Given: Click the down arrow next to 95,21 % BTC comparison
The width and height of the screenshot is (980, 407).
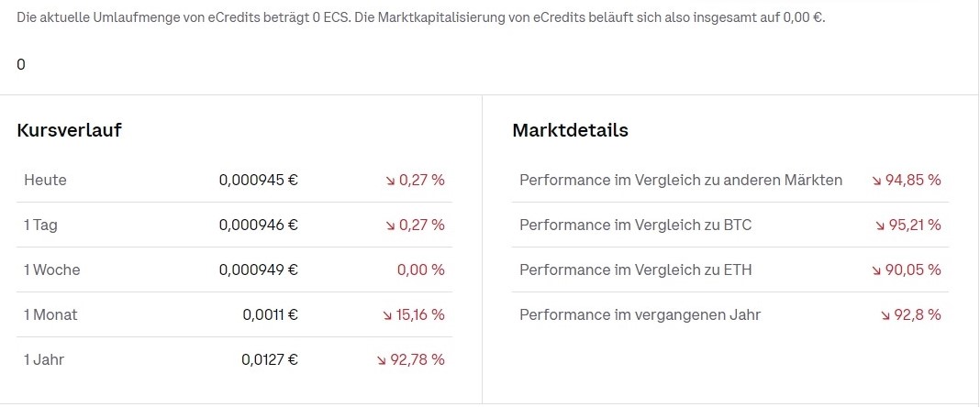Looking at the screenshot, I should point(880,226).
